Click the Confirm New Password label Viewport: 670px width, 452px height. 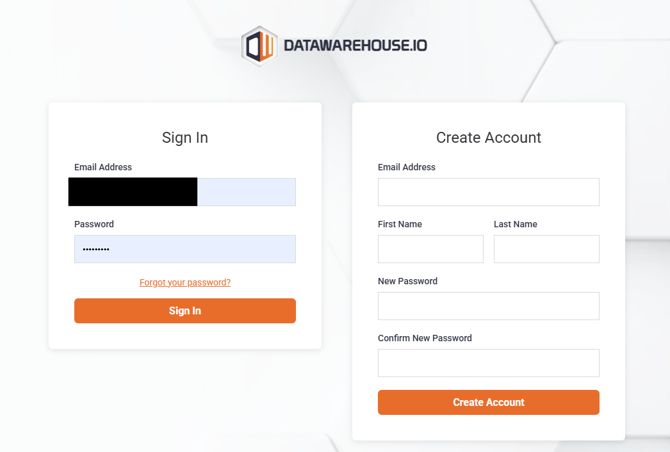click(x=424, y=338)
